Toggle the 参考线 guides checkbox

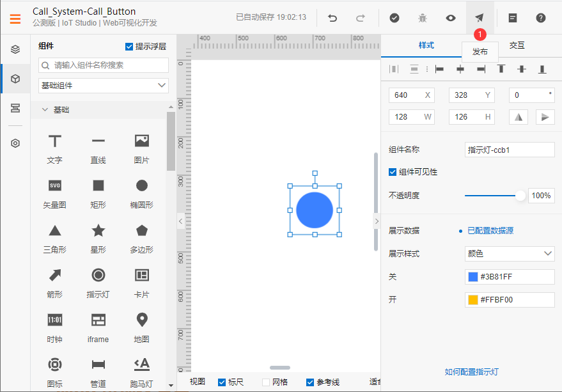point(310,382)
